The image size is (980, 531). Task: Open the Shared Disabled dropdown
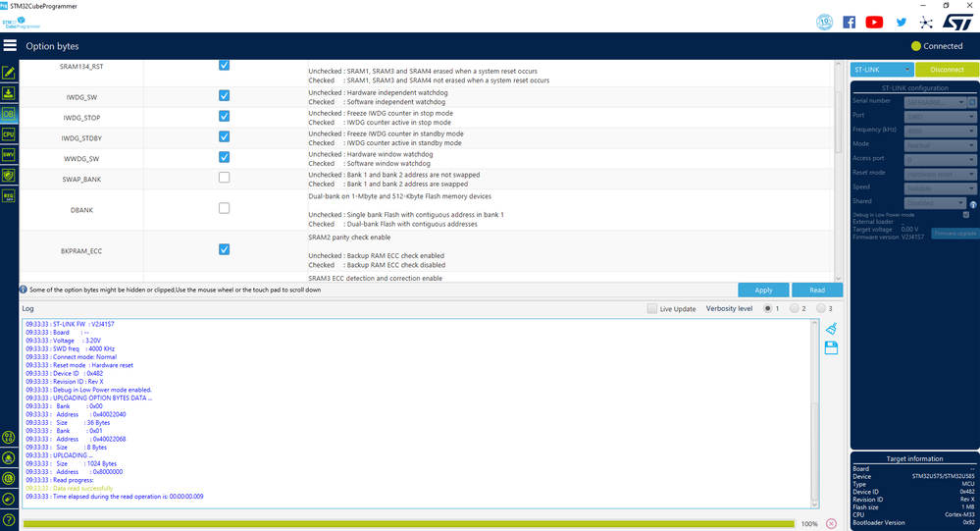pos(935,203)
